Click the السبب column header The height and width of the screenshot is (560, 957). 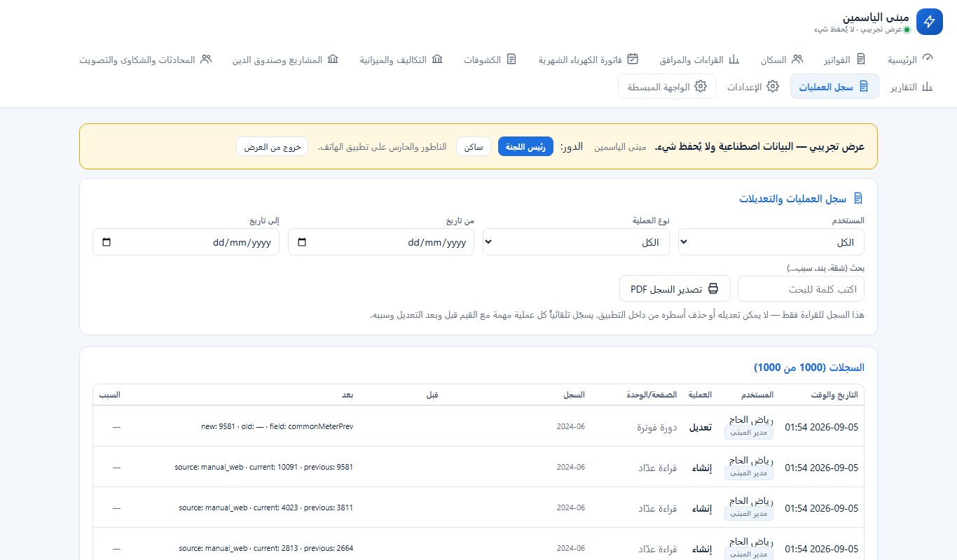(x=109, y=395)
